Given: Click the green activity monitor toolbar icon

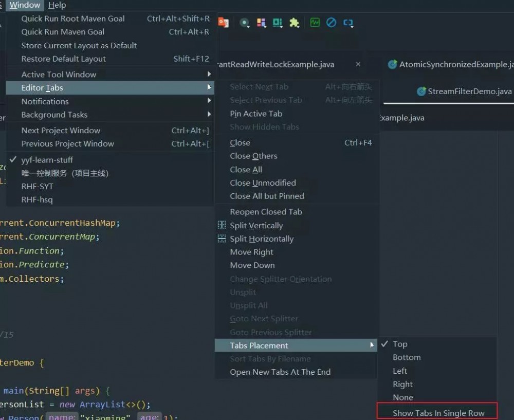Looking at the screenshot, I should (314, 23).
